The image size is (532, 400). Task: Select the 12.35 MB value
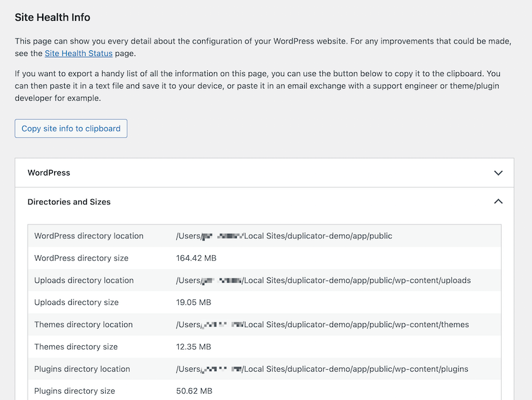tap(193, 347)
